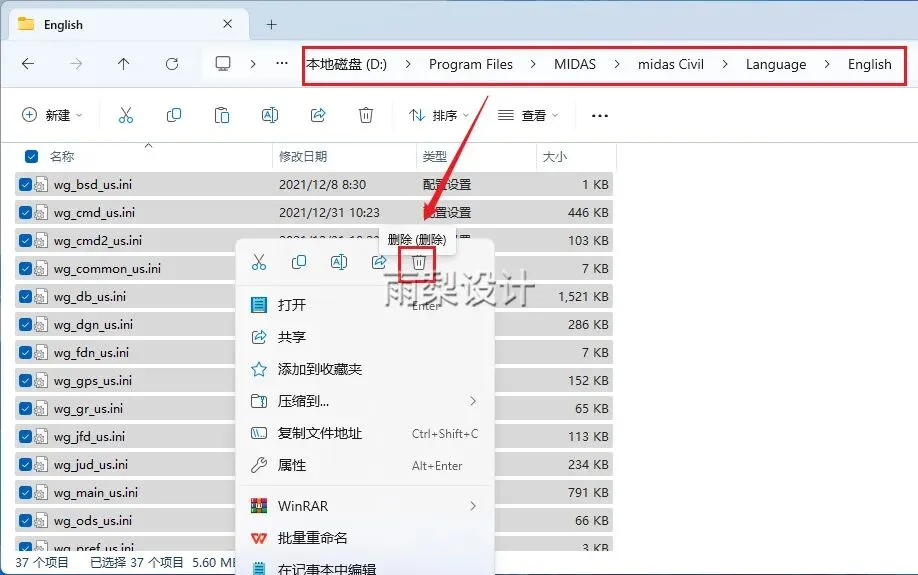Click the Copy icon in the toolbar
918x575 pixels.
click(x=174, y=115)
